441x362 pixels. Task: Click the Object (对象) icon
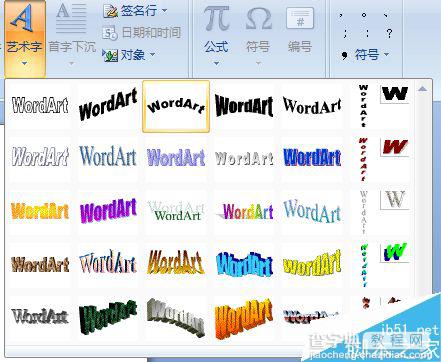click(110, 55)
